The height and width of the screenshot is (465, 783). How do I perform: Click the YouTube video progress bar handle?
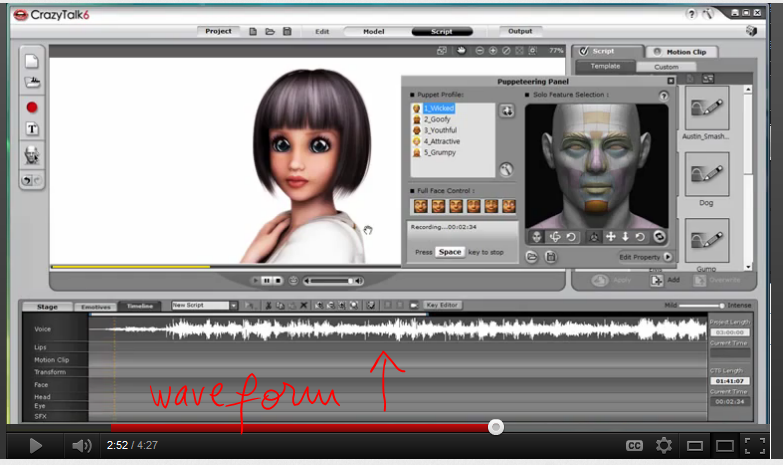tap(495, 427)
